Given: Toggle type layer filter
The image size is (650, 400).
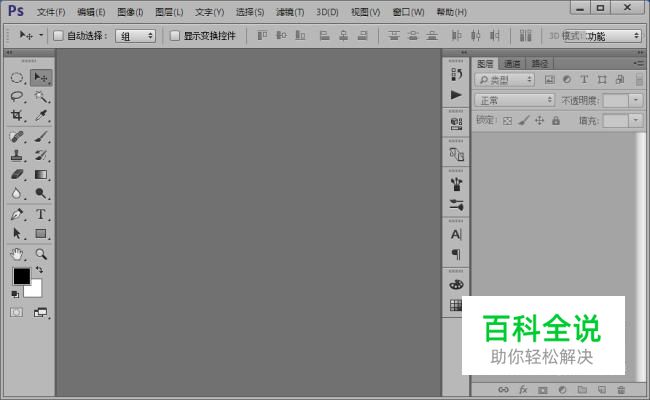Looking at the screenshot, I should pos(584,80).
